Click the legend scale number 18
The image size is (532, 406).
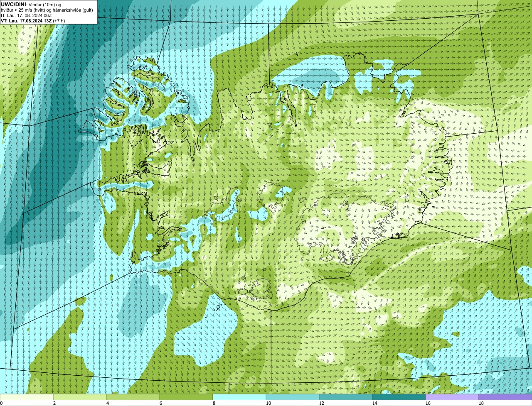pos(481,403)
